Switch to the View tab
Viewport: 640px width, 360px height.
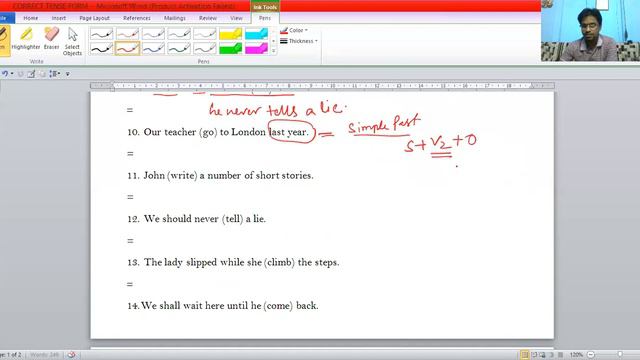point(236,18)
